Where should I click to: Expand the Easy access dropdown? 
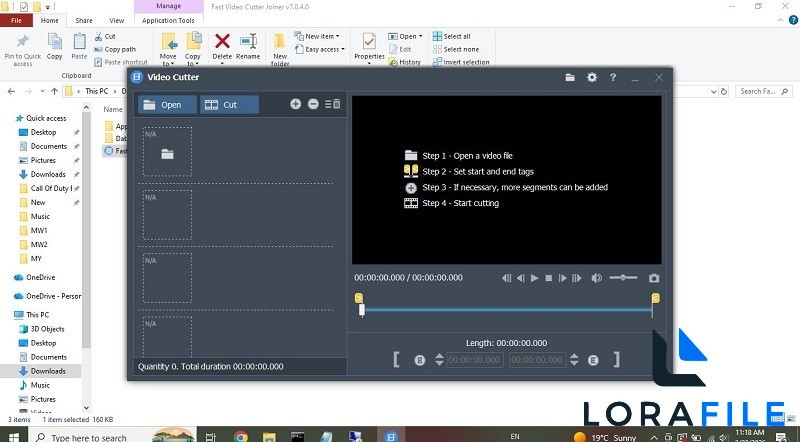[320, 50]
